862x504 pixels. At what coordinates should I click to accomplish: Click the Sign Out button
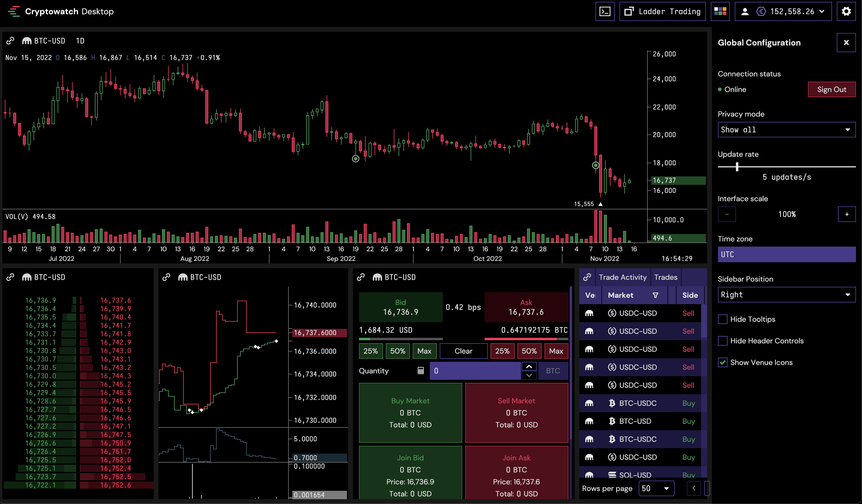coord(831,89)
